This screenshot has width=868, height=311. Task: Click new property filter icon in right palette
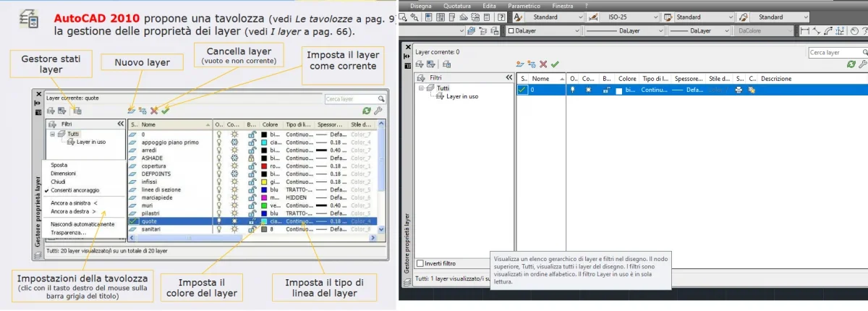coord(420,64)
